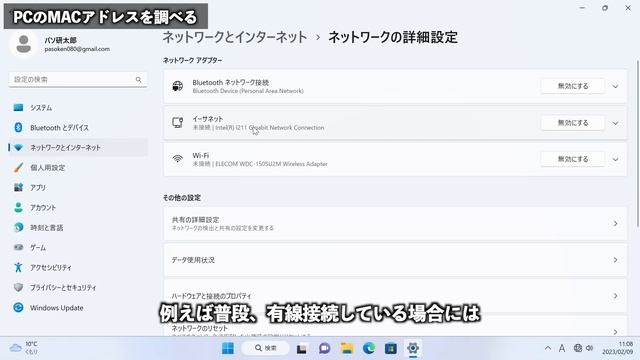
Task: Open the Chat app on the taskbar
Action: (x=324, y=348)
